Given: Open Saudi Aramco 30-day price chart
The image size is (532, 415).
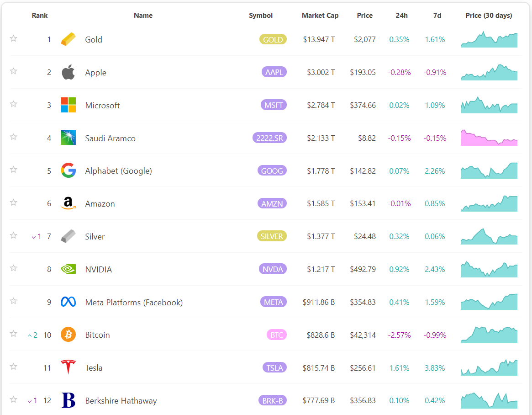Looking at the screenshot, I should (x=489, y=138).
